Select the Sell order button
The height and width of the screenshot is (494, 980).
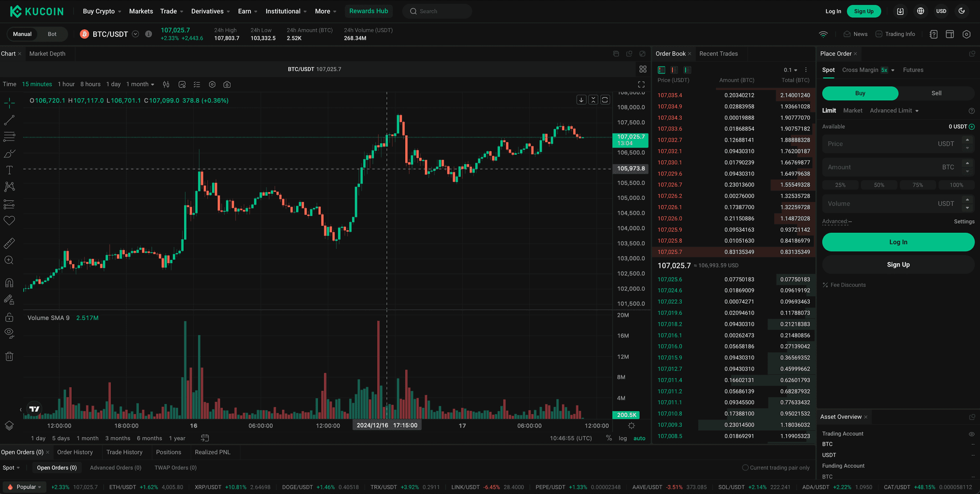click(936, 93)
